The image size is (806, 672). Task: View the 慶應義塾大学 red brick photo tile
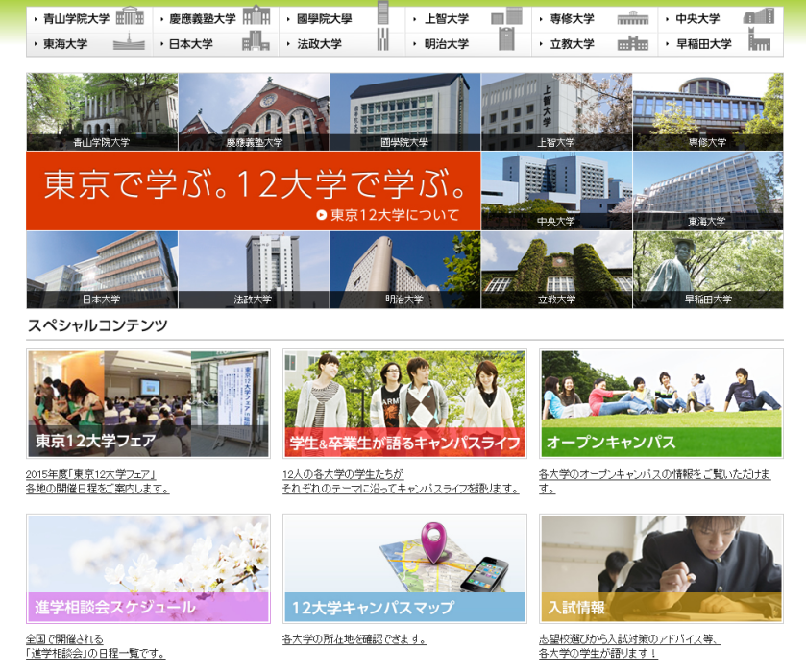click(254, 111)
